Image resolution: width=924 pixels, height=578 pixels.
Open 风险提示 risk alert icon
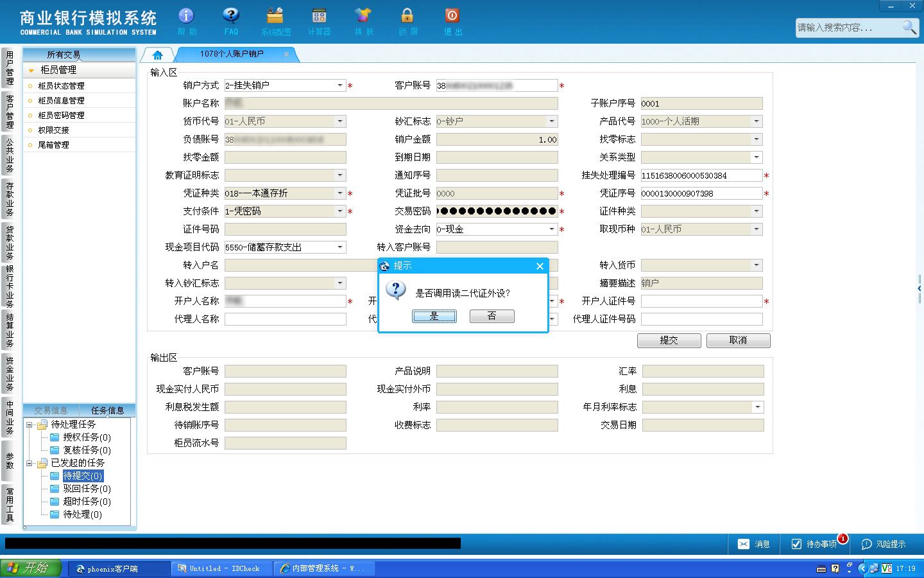[866, 544]
